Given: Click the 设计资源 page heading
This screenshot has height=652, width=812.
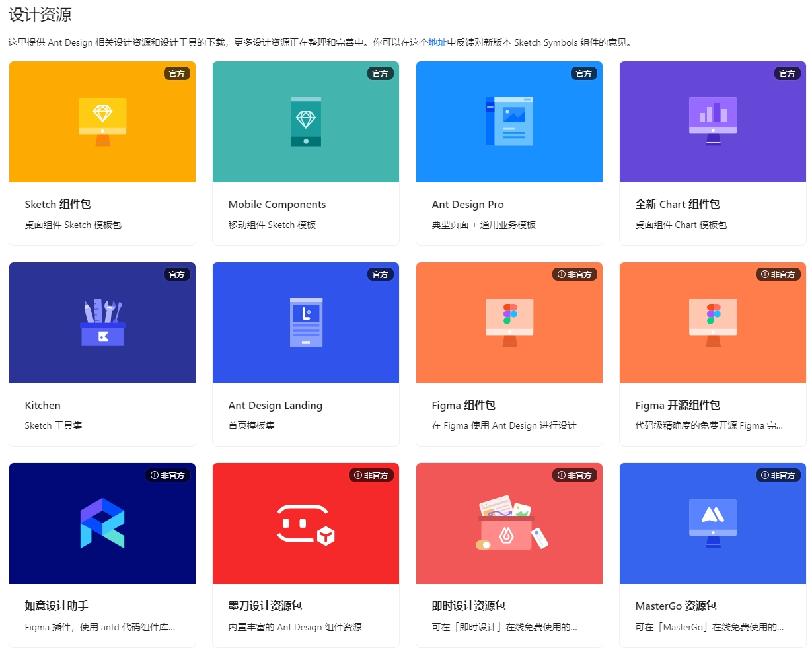Looking at the screenshot, I should tap(40, 15).
